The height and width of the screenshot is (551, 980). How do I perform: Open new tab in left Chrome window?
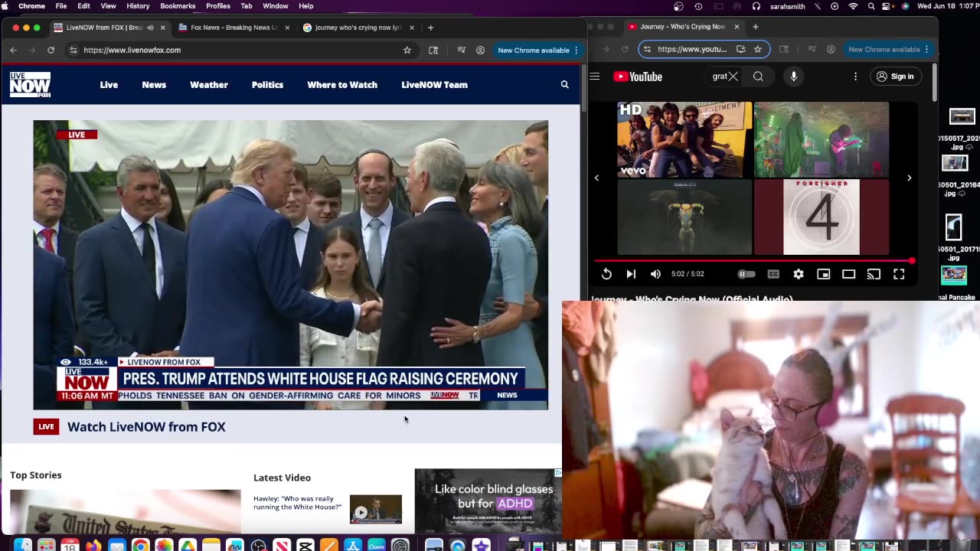point(430,28)
